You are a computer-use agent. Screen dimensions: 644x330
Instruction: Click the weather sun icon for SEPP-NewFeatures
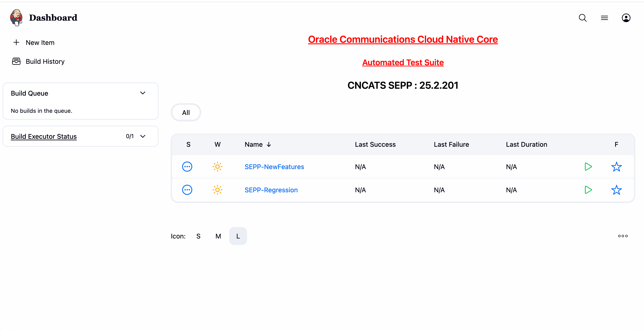[217, 167]
